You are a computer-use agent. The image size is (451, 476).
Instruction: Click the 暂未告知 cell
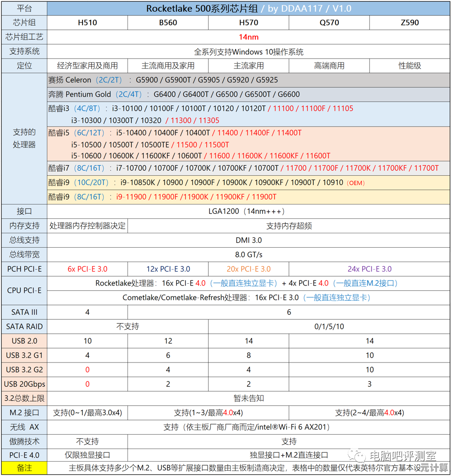click(x=249, y=398)
